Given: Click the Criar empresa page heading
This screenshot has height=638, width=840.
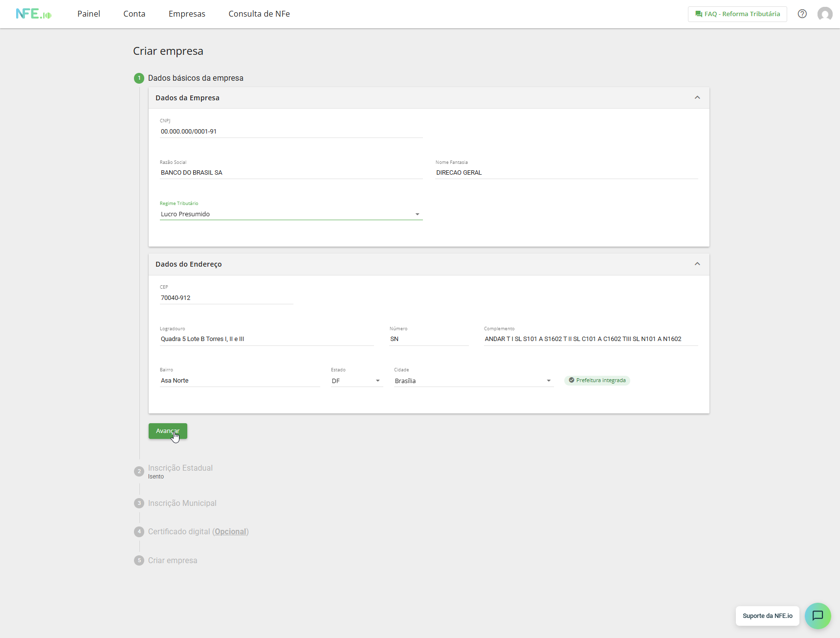Looking at the screenshot, I should (x=168, y=51).
